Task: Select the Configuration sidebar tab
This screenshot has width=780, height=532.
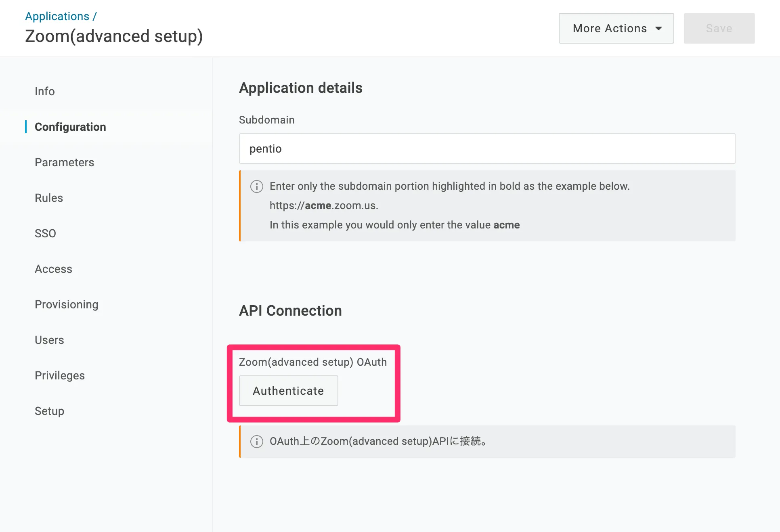Action: point(70,127)
